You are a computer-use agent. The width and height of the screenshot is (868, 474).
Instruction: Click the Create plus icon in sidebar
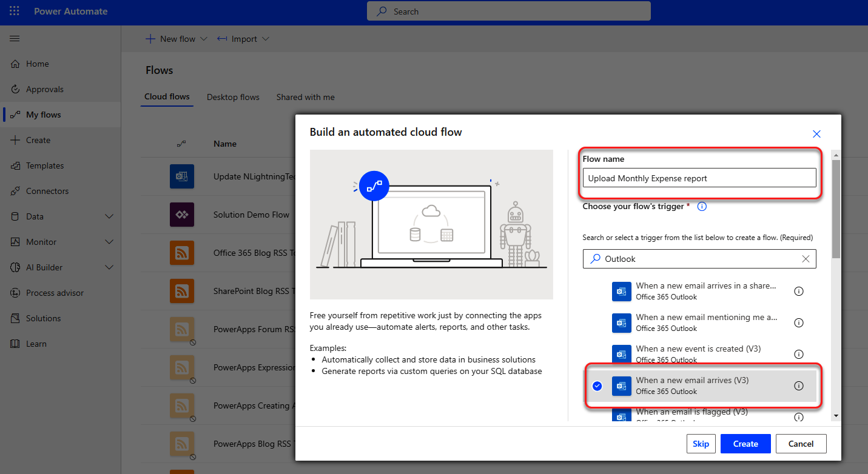tap(15, 140)
